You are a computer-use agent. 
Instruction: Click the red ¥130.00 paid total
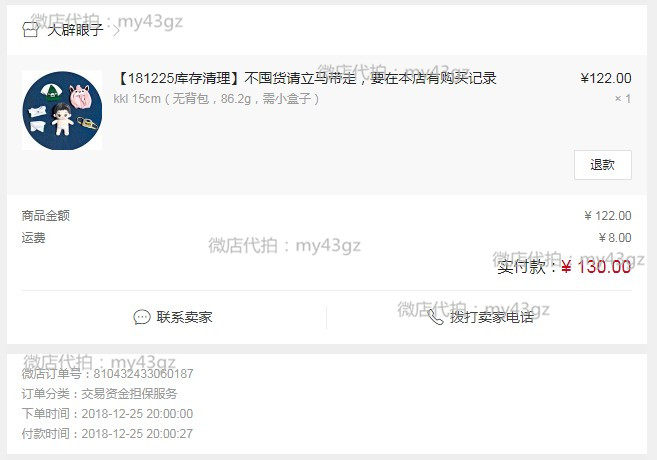(x=596, y=266)
